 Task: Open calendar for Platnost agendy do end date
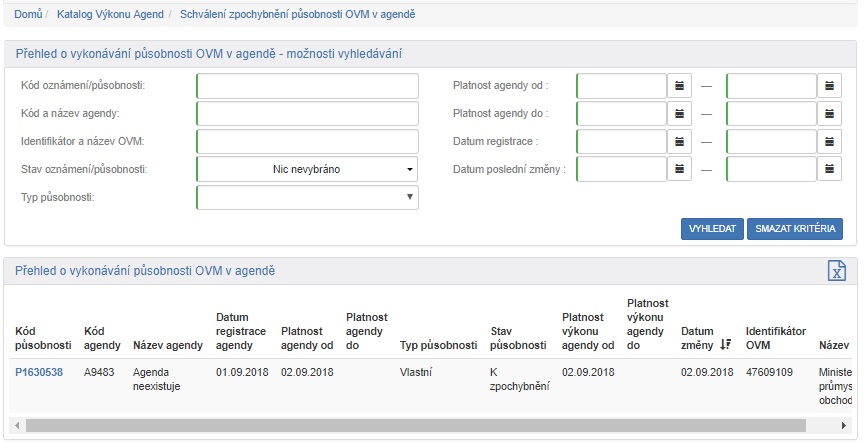point(830,114)
